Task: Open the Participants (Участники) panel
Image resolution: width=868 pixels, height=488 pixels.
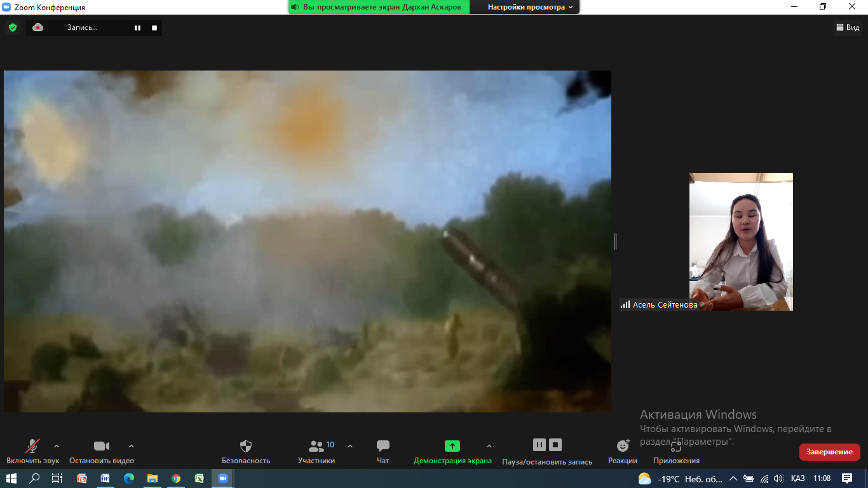Action: 316,446
